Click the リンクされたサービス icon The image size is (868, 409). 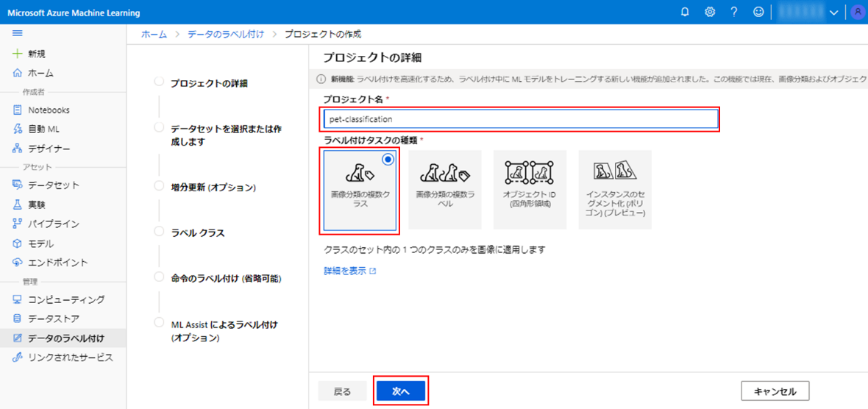coord(17,357)
